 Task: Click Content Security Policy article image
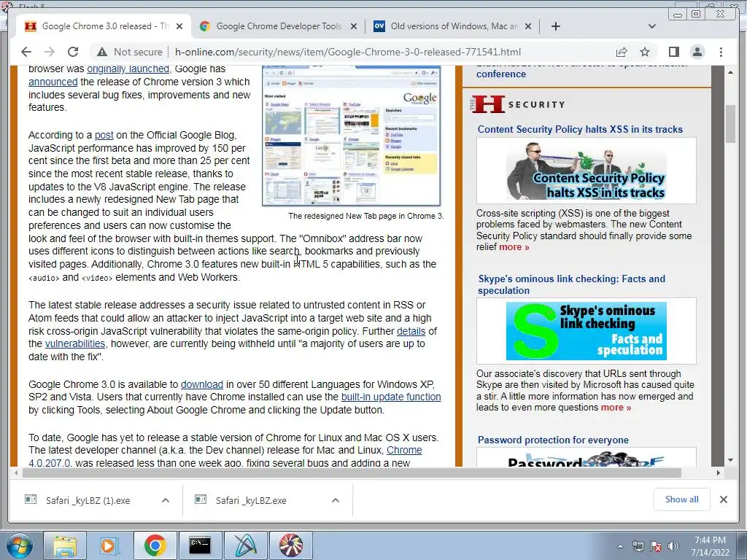[586, 171]
